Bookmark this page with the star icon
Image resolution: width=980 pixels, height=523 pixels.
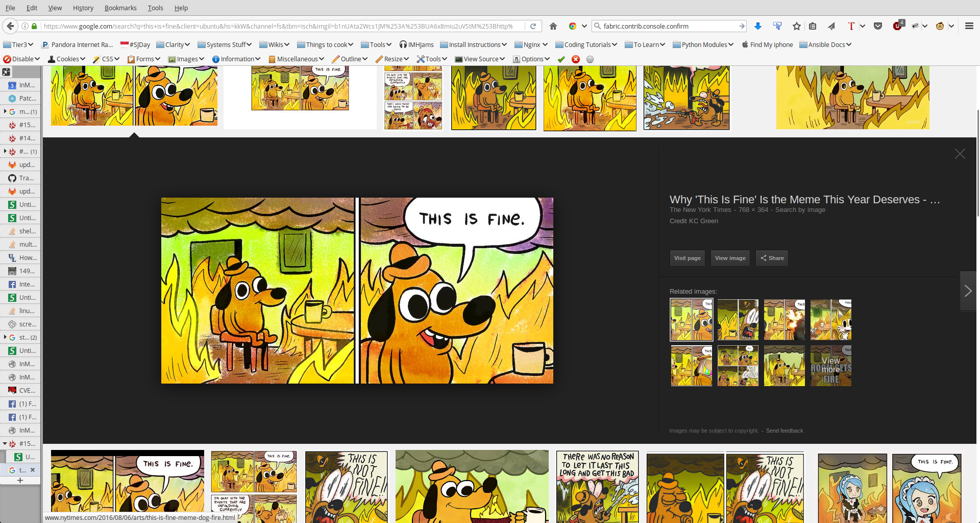click(796, 26)
